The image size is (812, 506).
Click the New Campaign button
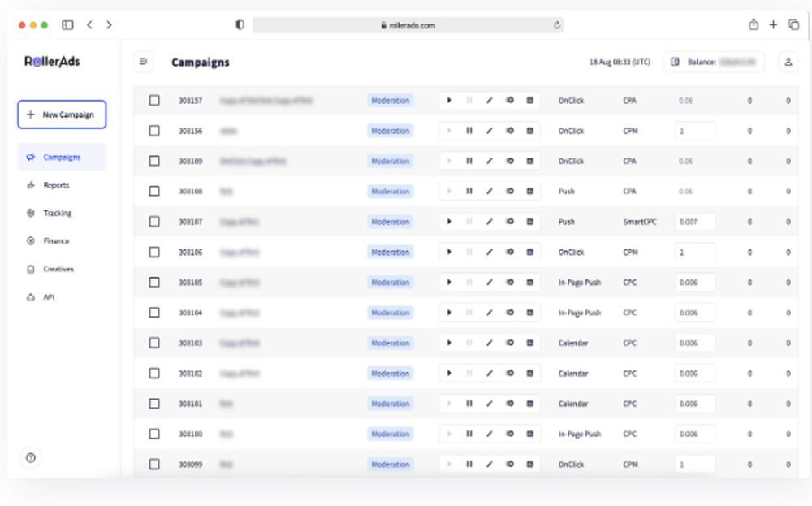point(62,115)
